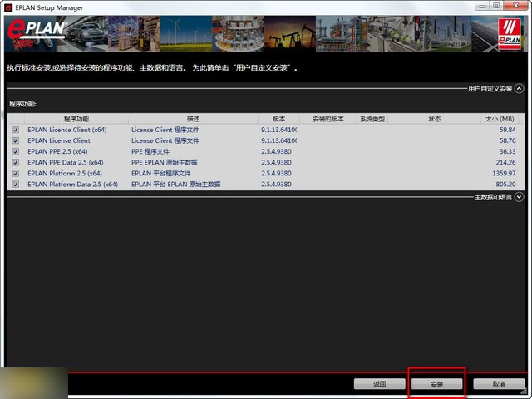Close the EPLAN Setup Manager window
The image size is (532, 399).
coord(515,6)
